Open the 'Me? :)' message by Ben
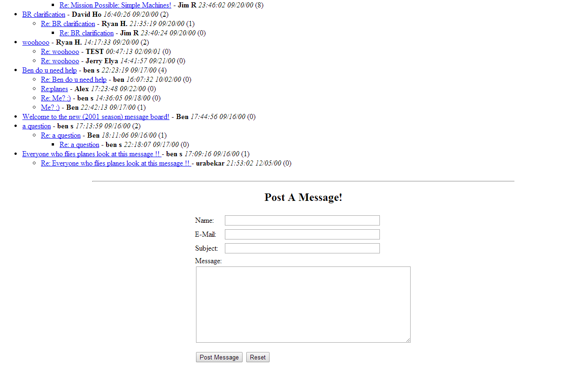Viewport: 588px width, 372px height. pos(50,107)
